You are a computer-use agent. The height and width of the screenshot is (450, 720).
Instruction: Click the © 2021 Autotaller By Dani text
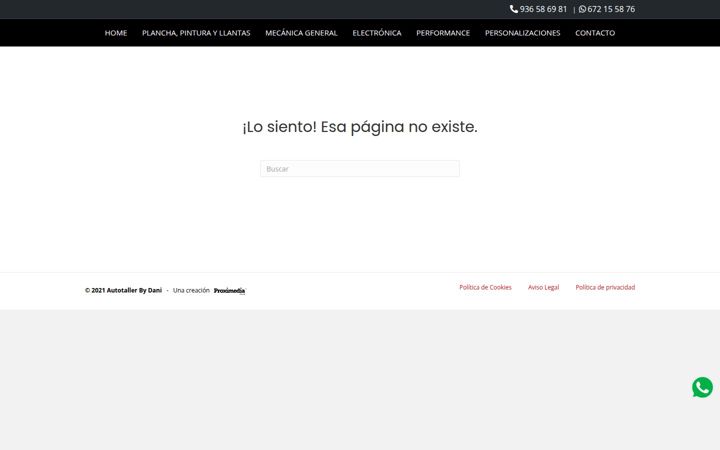(x=124, y=290)
